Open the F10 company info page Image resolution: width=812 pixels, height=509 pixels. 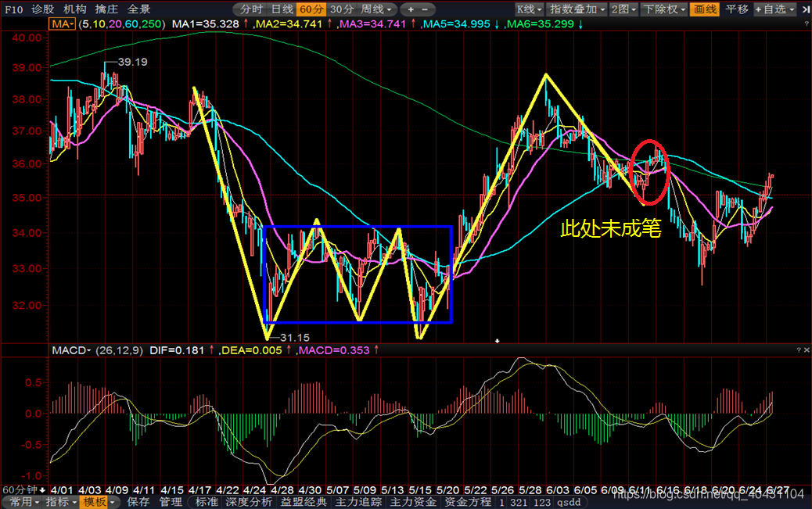click(13, 9)
